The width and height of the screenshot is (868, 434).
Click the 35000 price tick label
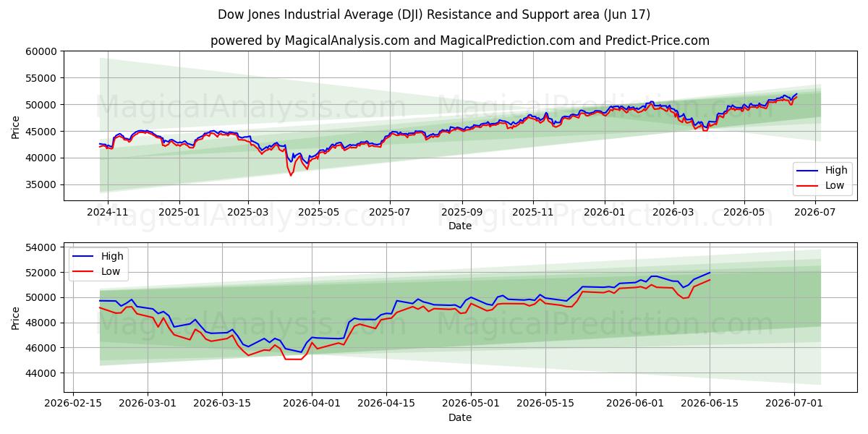point(43,184)
